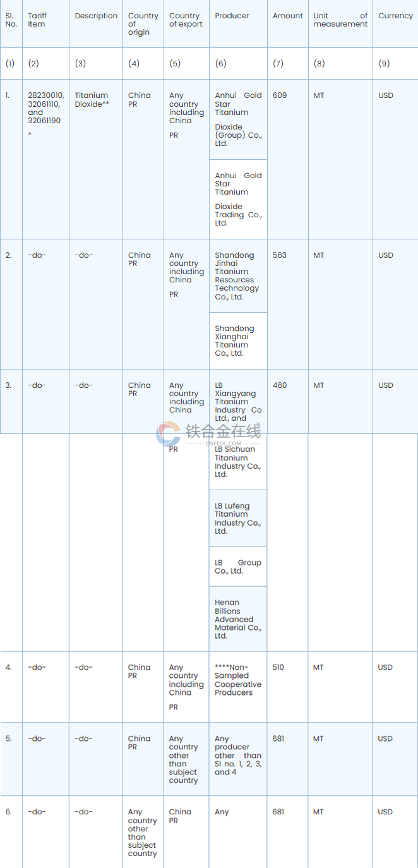The height and width of the screenshot is (868, 418).
Task: Click the amount value 460
Action: [x=280, y=385]
